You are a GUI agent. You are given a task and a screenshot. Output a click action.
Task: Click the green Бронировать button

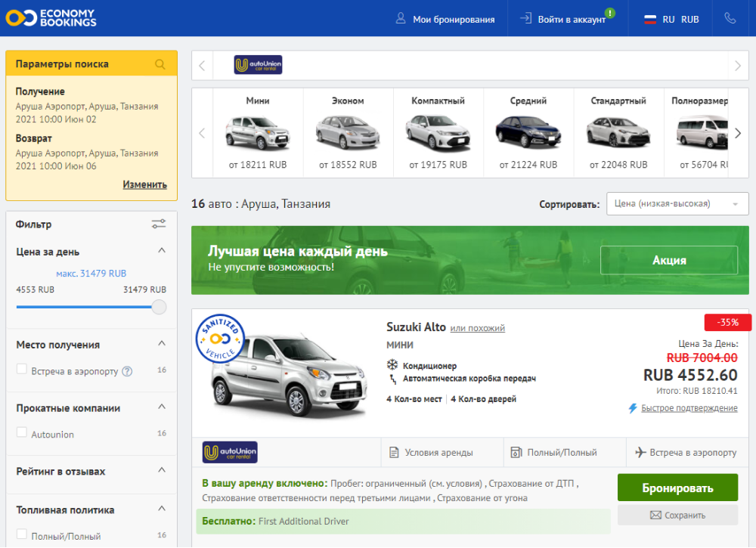[677, 488]
